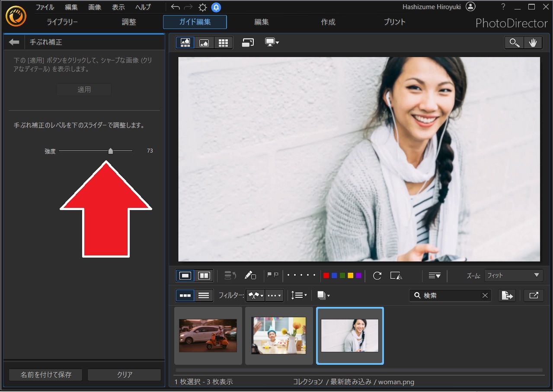Viewport: 553px width, 392px height.
Task: Toggle the compare two photos view
Action: pos(204,276)
